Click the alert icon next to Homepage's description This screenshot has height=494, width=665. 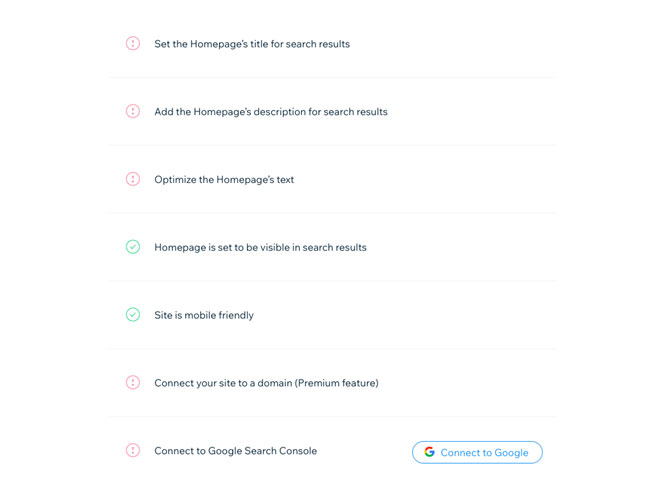(133, 111)
